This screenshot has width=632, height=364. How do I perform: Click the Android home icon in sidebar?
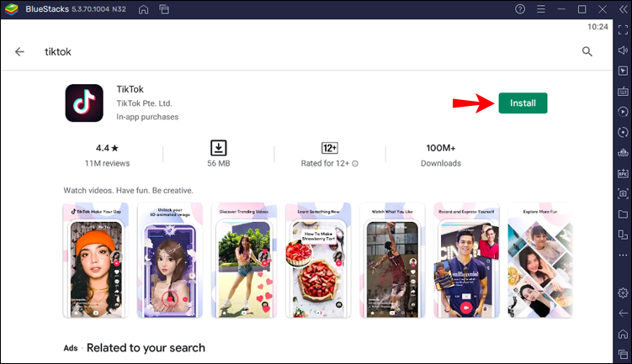623,334
